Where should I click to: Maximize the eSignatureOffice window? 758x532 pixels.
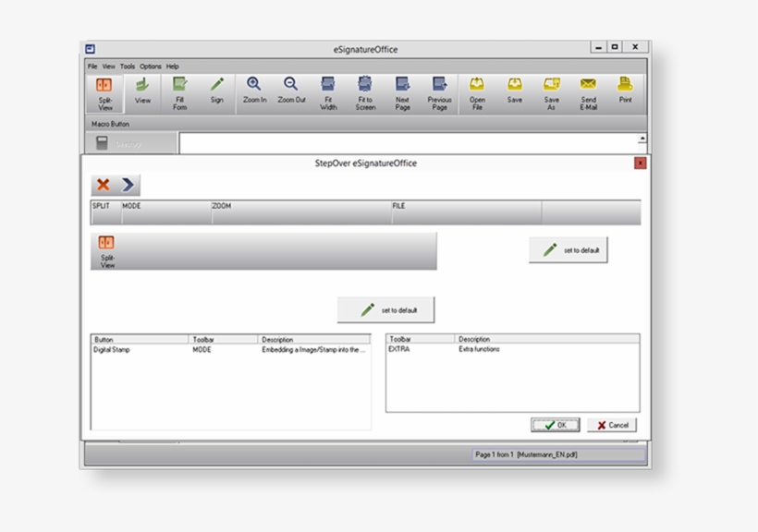coord(615,47)
